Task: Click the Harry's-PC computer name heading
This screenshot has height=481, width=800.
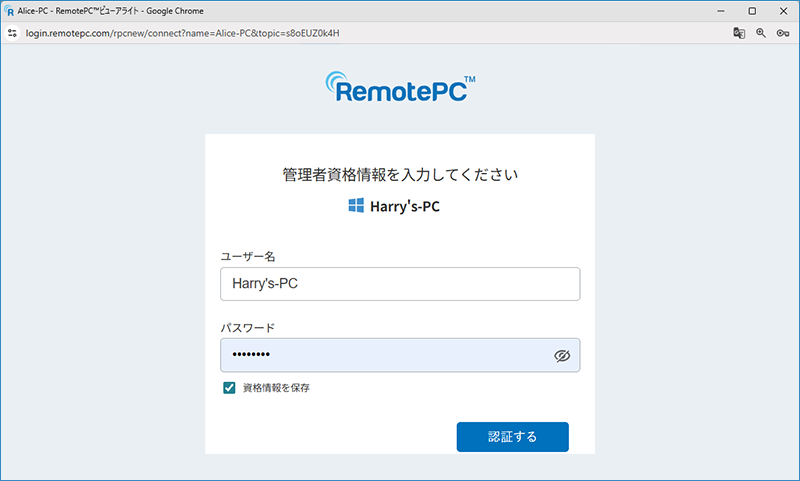Action: pos(405,206)
